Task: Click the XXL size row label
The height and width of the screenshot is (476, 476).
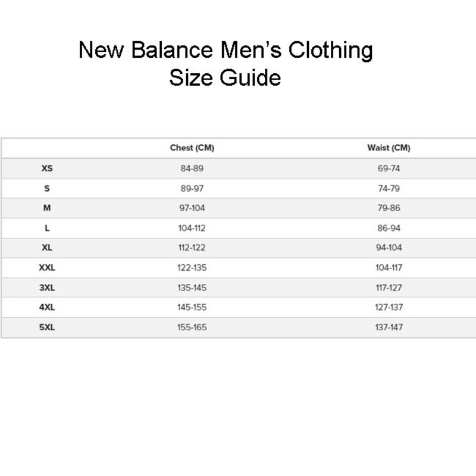Action: click(47, 268)
